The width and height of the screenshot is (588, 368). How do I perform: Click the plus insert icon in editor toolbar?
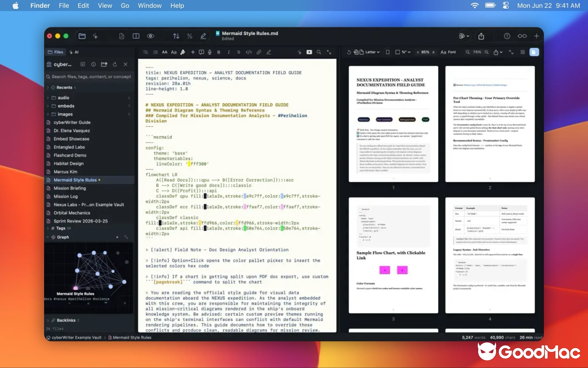[193, 52]
